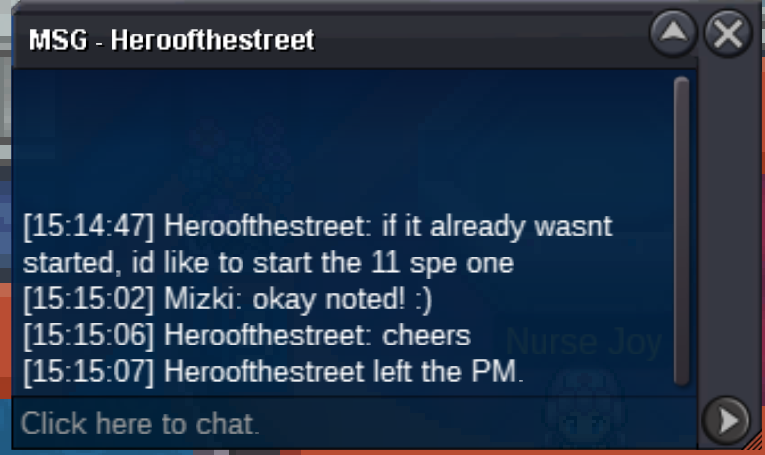Click the [15:14:47] timestamp
Image resolution: width=765 pixels, height=455 pixels.
point(88,227)
